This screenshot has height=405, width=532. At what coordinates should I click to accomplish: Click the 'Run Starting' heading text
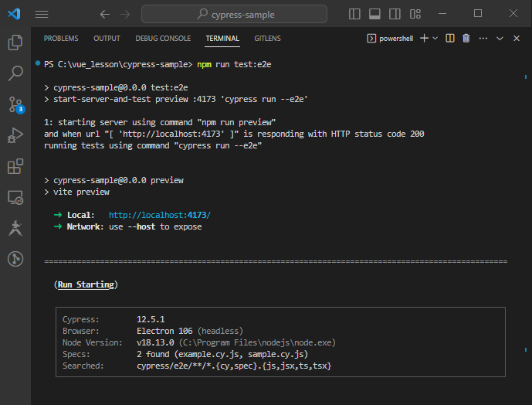(x=86, y=284)
